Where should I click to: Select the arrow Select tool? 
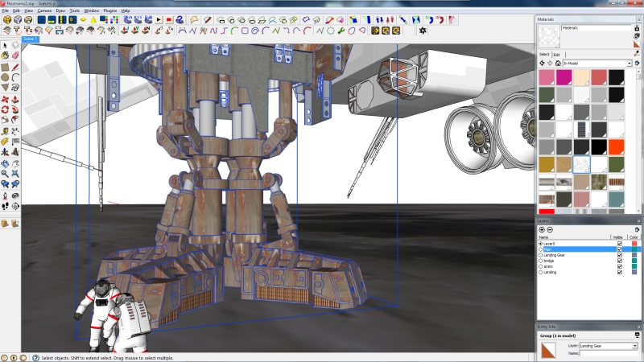tap(6, 47)
